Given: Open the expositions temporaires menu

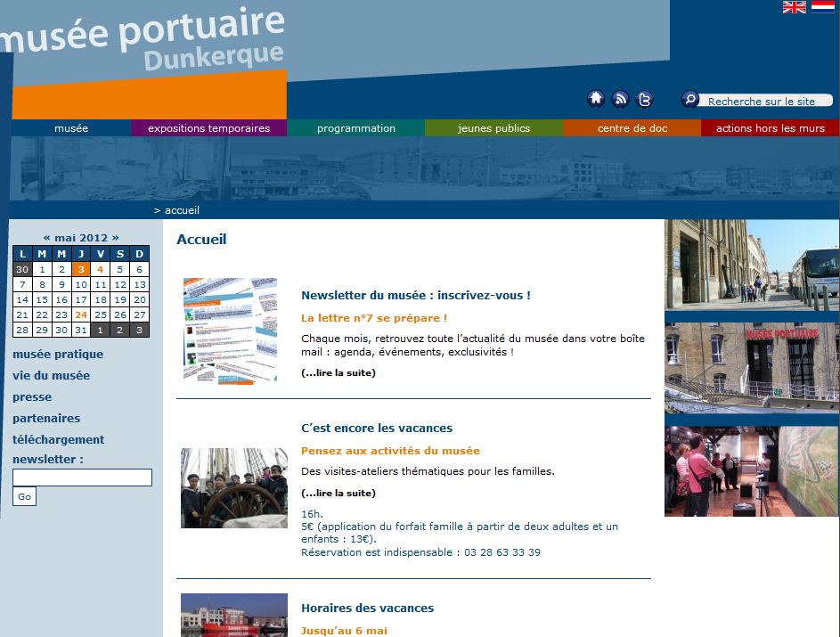Looking at the screenshot, I should [x=209, y=127].
